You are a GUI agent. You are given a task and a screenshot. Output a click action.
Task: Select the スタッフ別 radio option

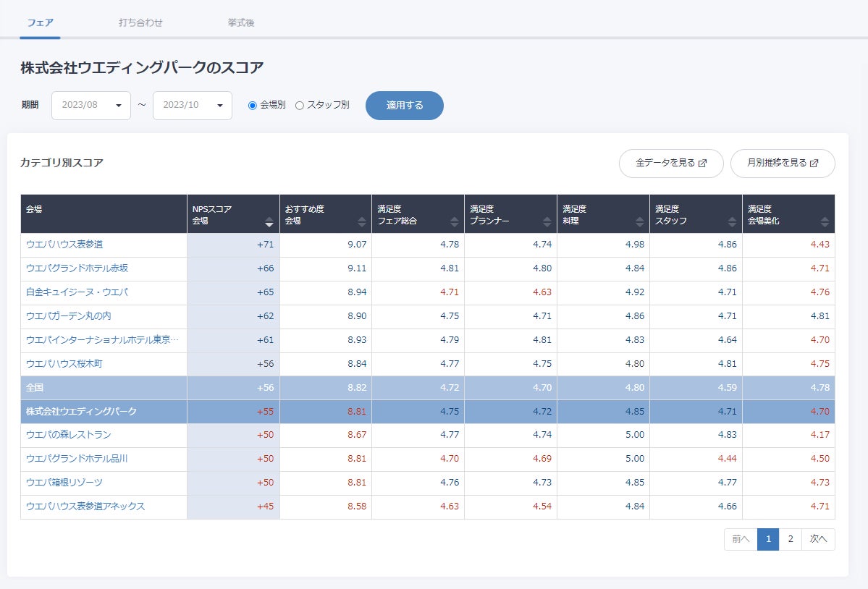300,106
